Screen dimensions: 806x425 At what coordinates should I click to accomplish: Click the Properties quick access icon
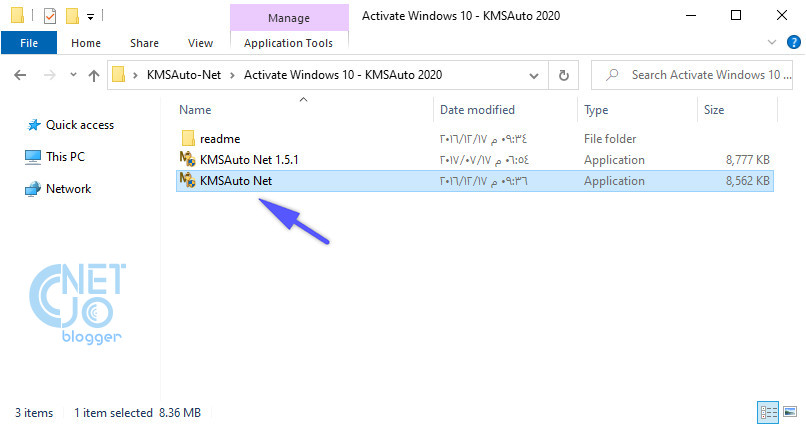50,16
